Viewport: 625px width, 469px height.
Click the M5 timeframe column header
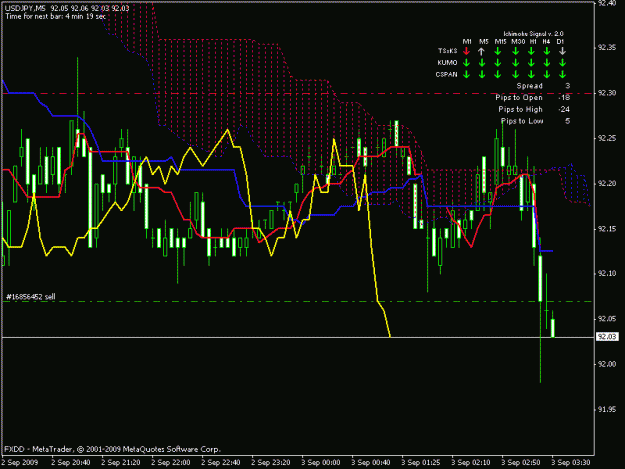point(483,41)
